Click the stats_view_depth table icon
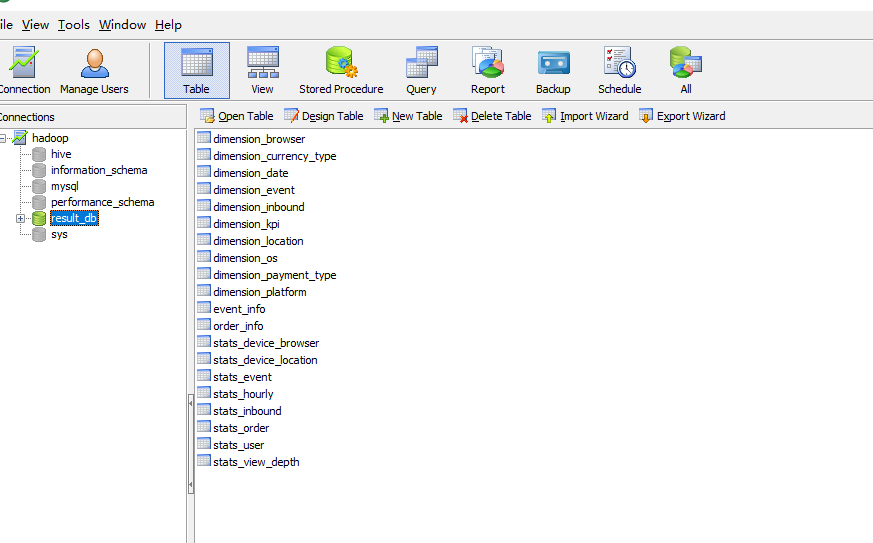 coord(204,461)
